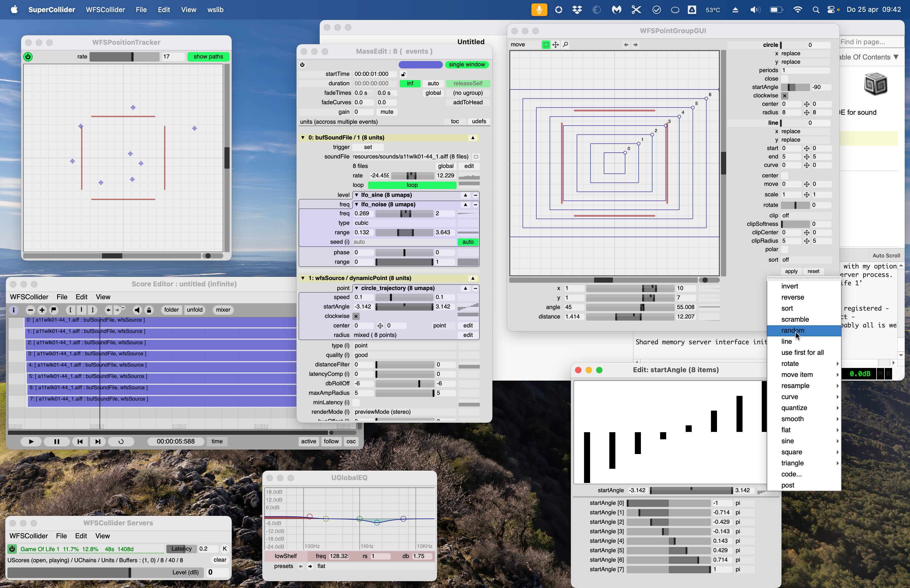Choose 'scramble' from the popup menu
Viewport: 910px width, 588px height.
coord(795,319)
